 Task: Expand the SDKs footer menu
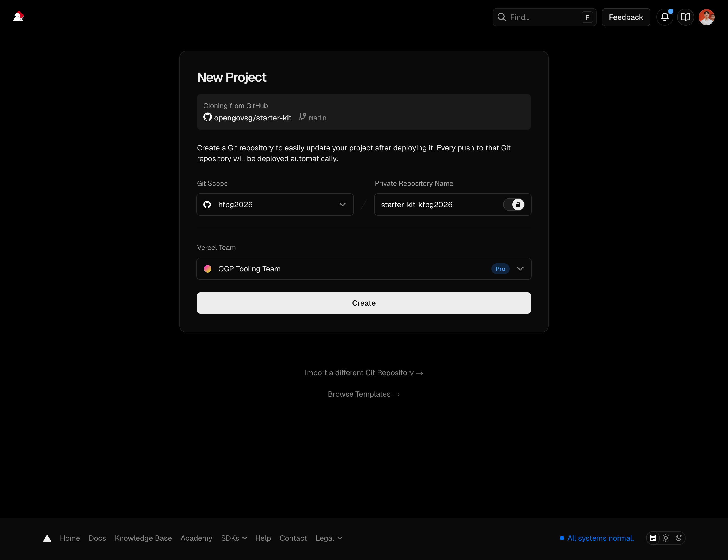pos(234,538)
